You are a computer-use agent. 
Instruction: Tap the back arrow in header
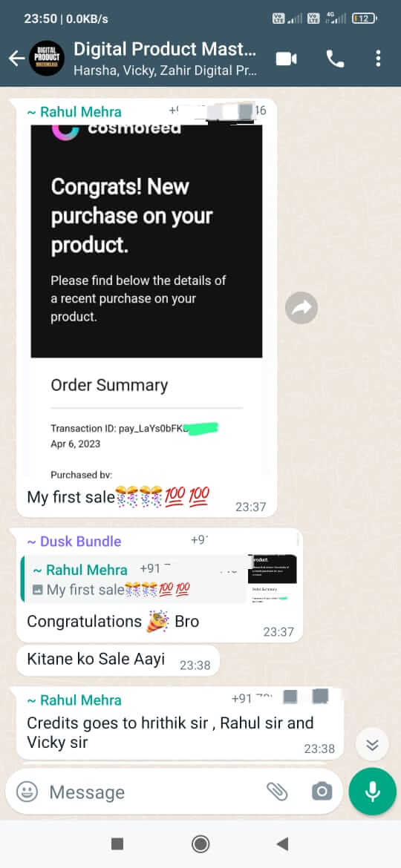[16, 58]
